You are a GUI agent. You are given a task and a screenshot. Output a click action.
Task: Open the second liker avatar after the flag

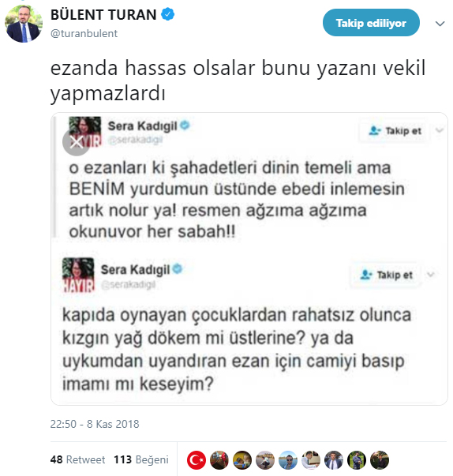(x=219, y=460)
